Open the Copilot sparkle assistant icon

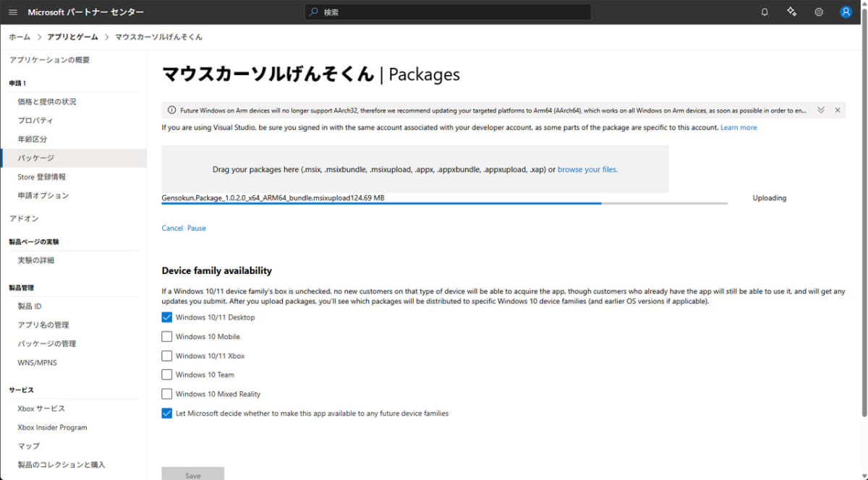[791, 12]
